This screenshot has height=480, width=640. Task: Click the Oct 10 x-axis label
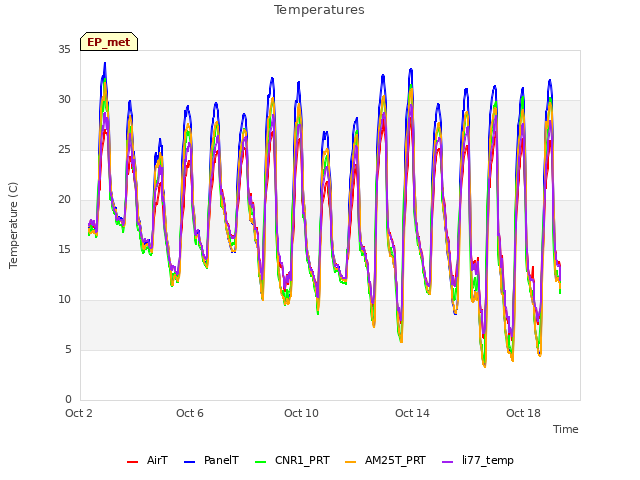point(301,413)
